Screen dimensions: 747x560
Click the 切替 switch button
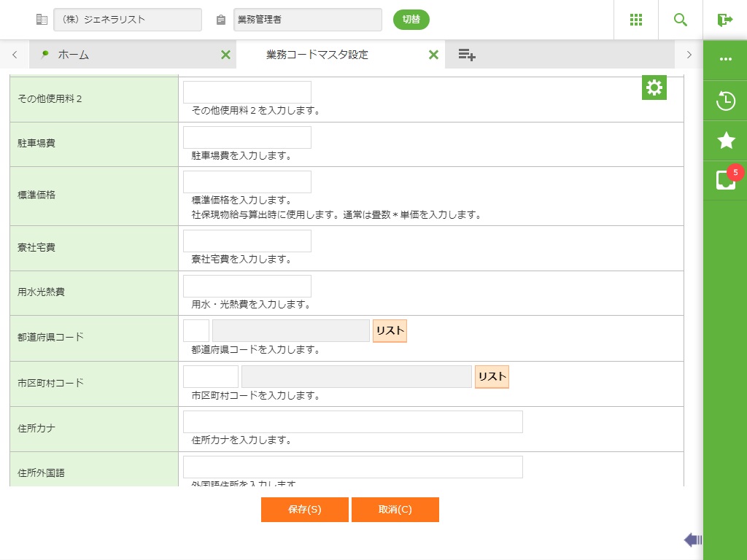411,20
